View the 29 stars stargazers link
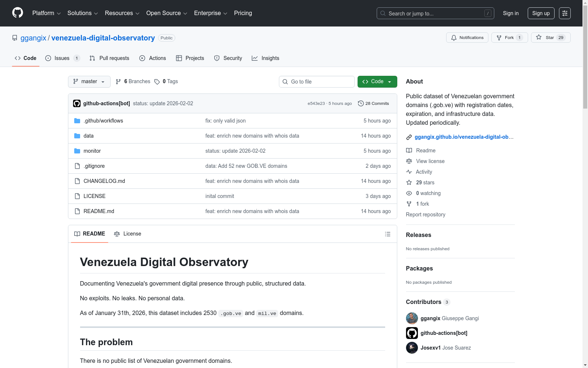 pyautogui.click(x=420, y=183)
